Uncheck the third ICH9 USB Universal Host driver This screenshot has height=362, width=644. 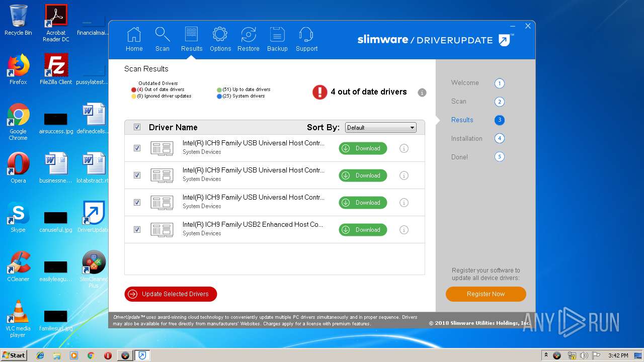point(137,203)
